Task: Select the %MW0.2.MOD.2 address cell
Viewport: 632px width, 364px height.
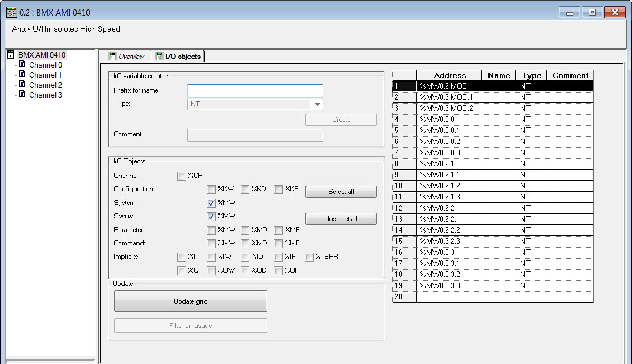Action: tap(450, 109)
